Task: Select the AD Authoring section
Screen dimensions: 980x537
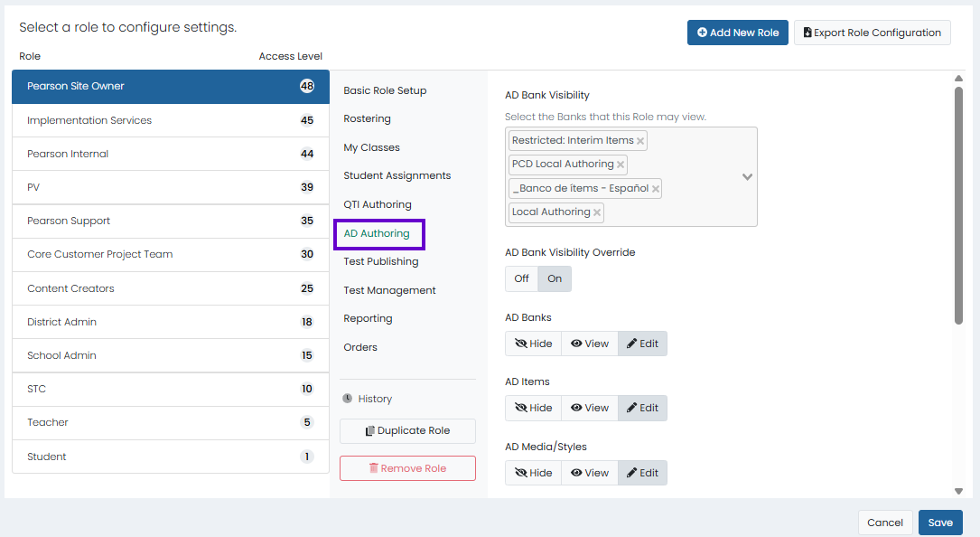Action: coord(377,233)
